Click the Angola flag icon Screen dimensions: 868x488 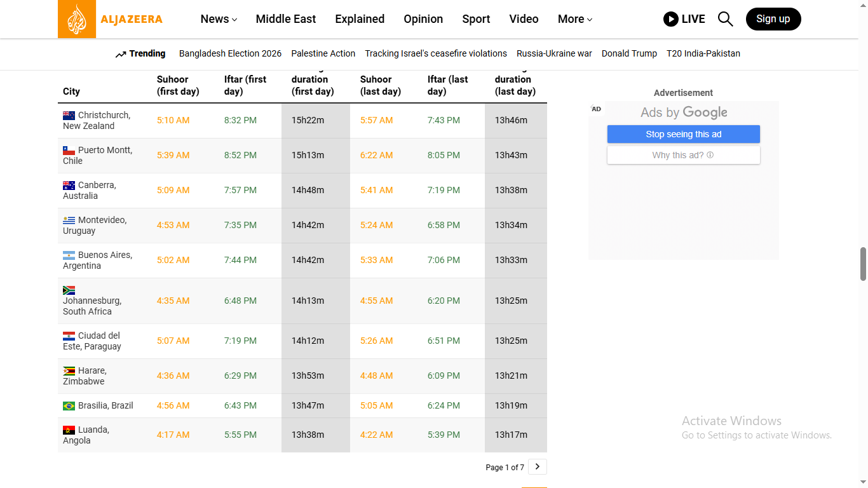[69, 430]
